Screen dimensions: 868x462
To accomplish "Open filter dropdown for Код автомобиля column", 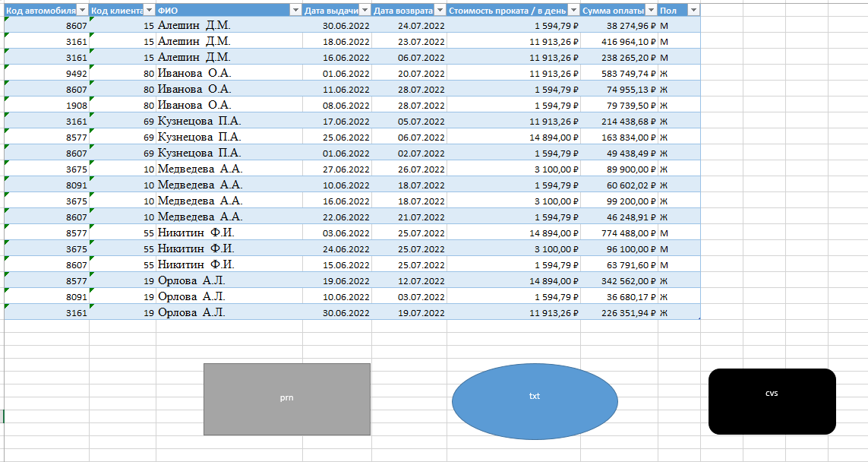I will (83, 11).
